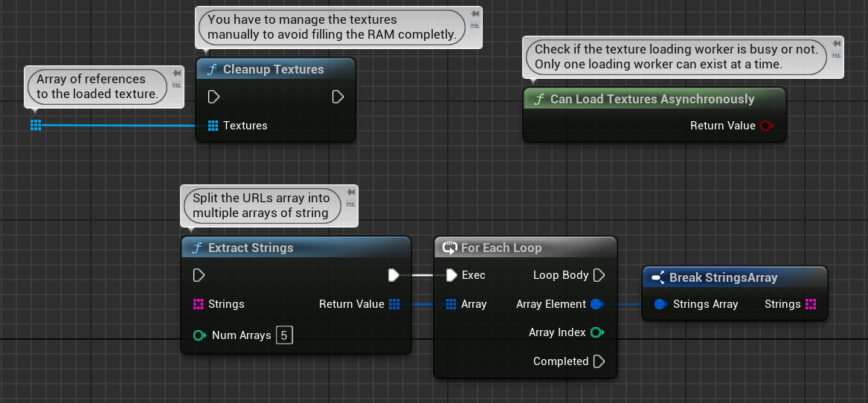Screen dimensions: 868x403
Task: Toggle the pin on the 'texture loading worker' comment bubble
Action: 837,44
